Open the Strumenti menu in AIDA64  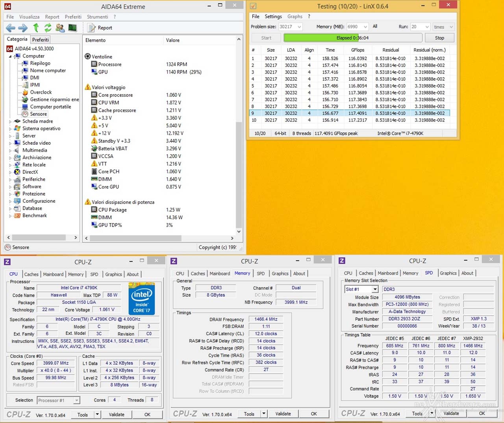tap(97, 17)
